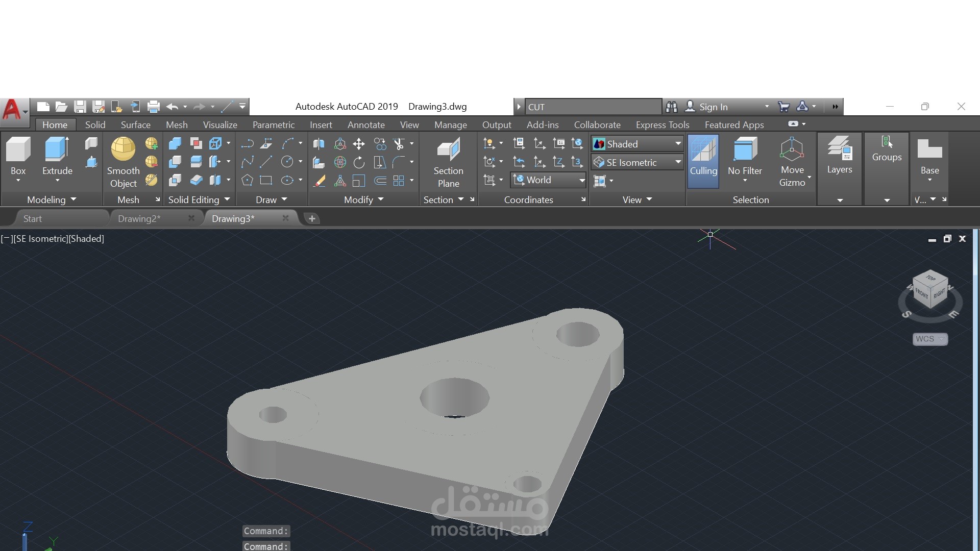The image size is (980, 551).
Task: Open the Collaborate ribbon tab
Action: click(597, 124)
